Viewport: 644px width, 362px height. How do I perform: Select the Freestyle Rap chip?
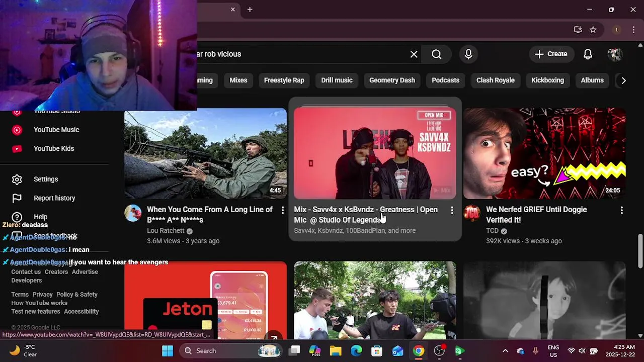284,80
